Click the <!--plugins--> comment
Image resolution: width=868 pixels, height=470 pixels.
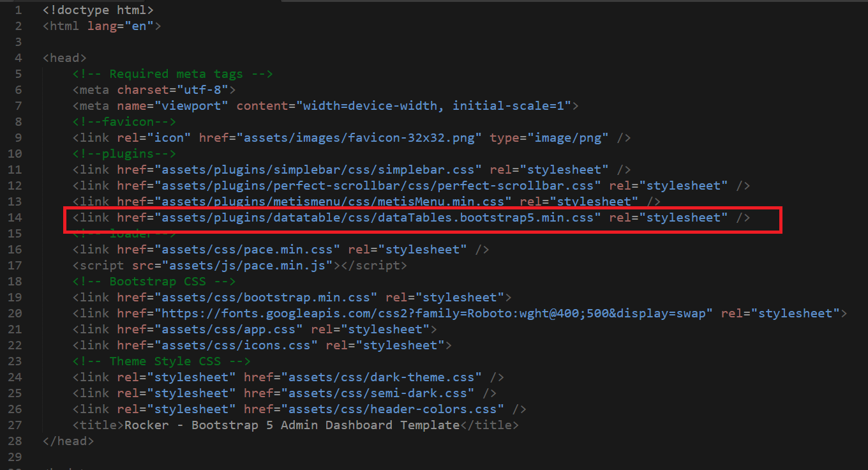[x=124, y=154]
